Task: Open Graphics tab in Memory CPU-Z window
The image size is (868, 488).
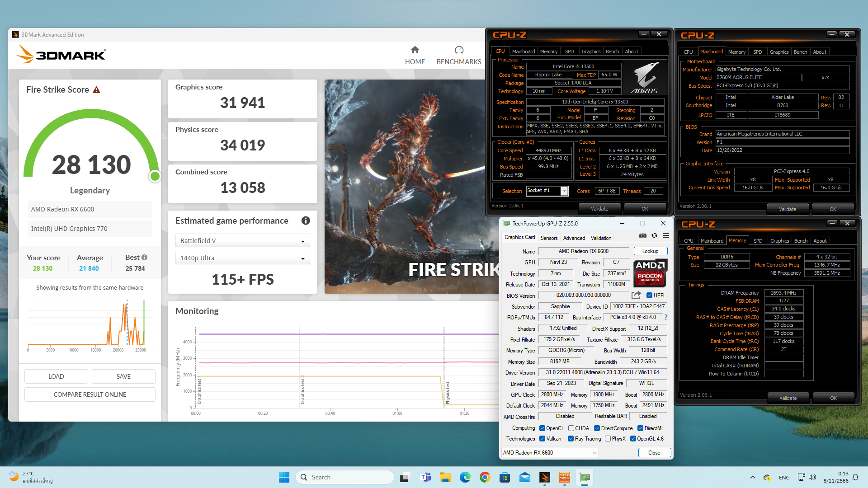Action: click(779, 241)
